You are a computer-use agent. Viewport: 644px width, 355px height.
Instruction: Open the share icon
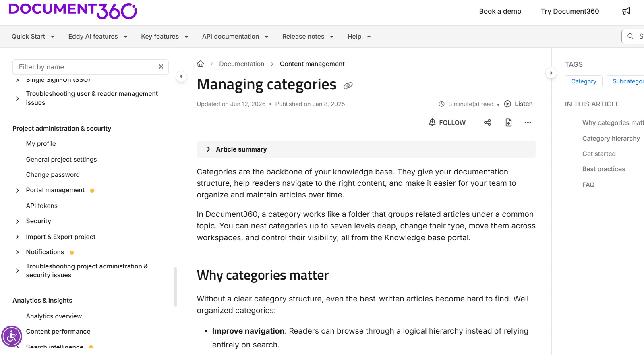point(487,122)
